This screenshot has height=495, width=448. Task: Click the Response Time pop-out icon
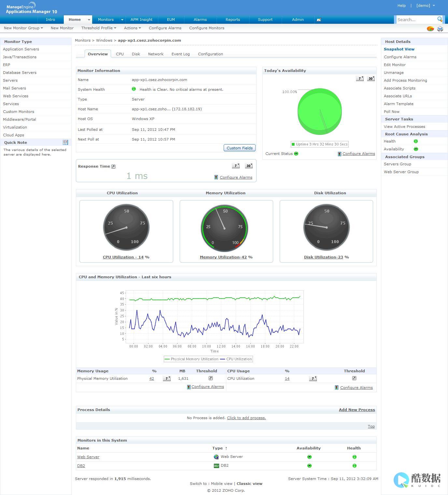click(113, 167)
